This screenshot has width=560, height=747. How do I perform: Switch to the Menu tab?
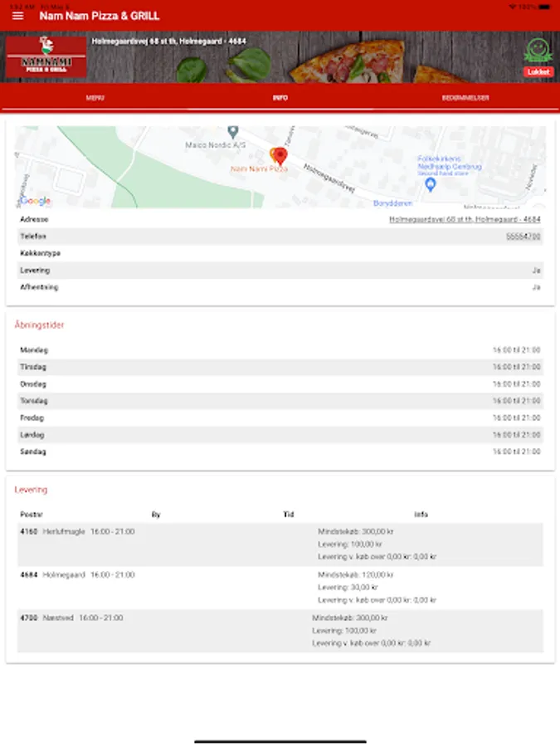[95, 98]
